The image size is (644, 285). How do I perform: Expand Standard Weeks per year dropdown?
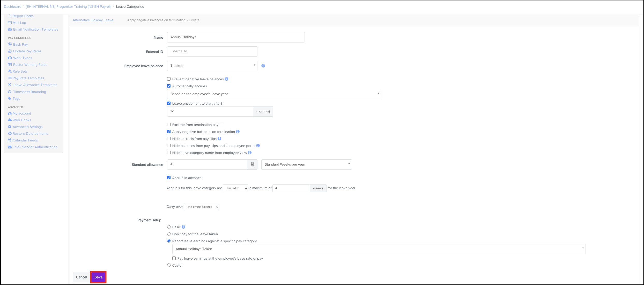(306, 165)
